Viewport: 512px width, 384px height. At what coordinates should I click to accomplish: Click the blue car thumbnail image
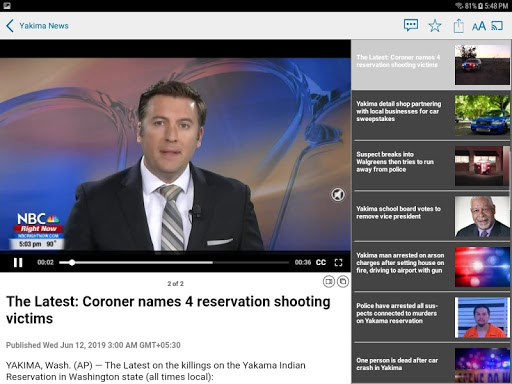click(482, 115)
